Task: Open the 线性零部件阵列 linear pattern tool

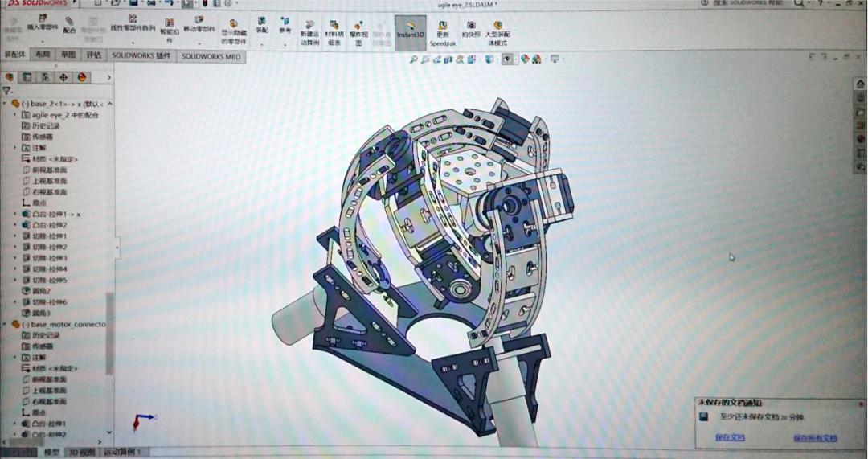Action: pyautogui.click(x=132, y=23)
